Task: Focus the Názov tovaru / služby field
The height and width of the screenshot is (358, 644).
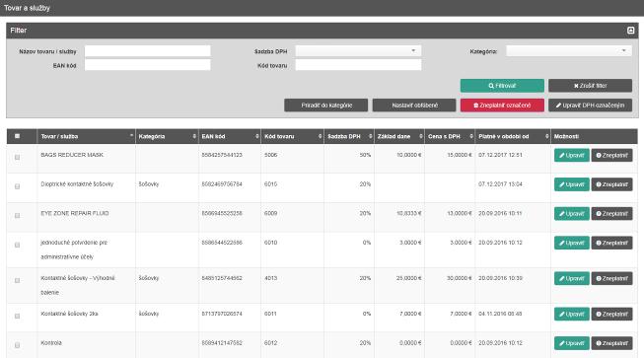Action: click(x=148, y=51)
